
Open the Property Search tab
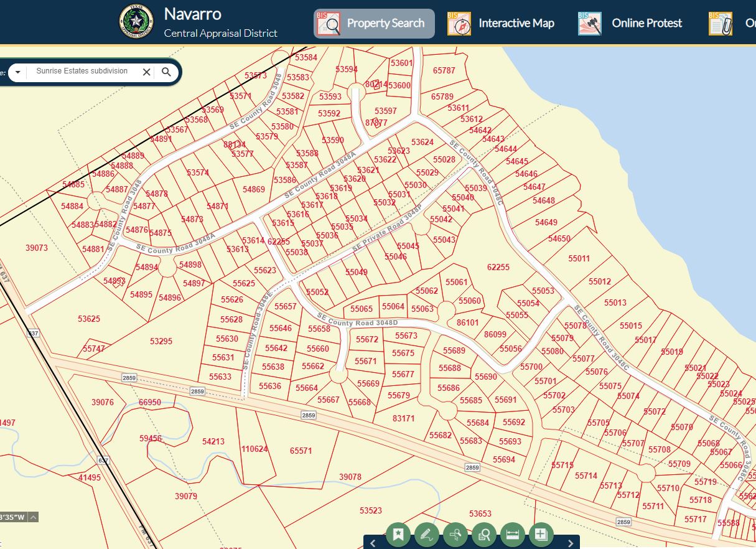(x=374, y=24)
